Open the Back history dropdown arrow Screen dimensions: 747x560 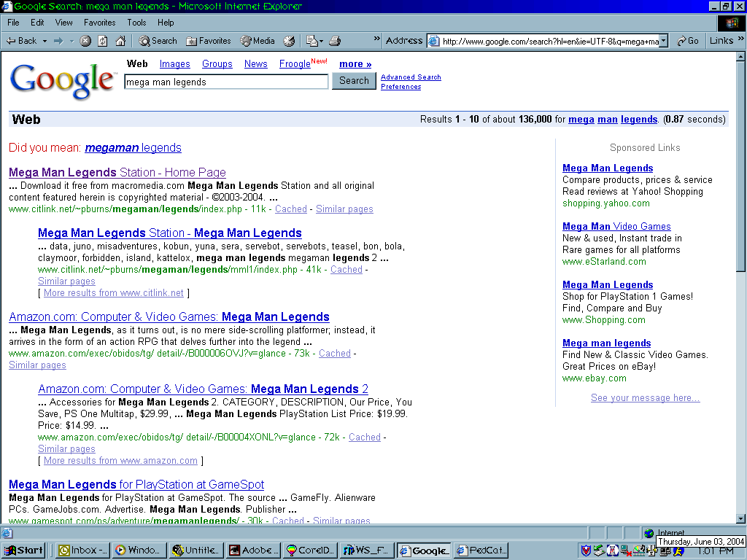(44, 41)
